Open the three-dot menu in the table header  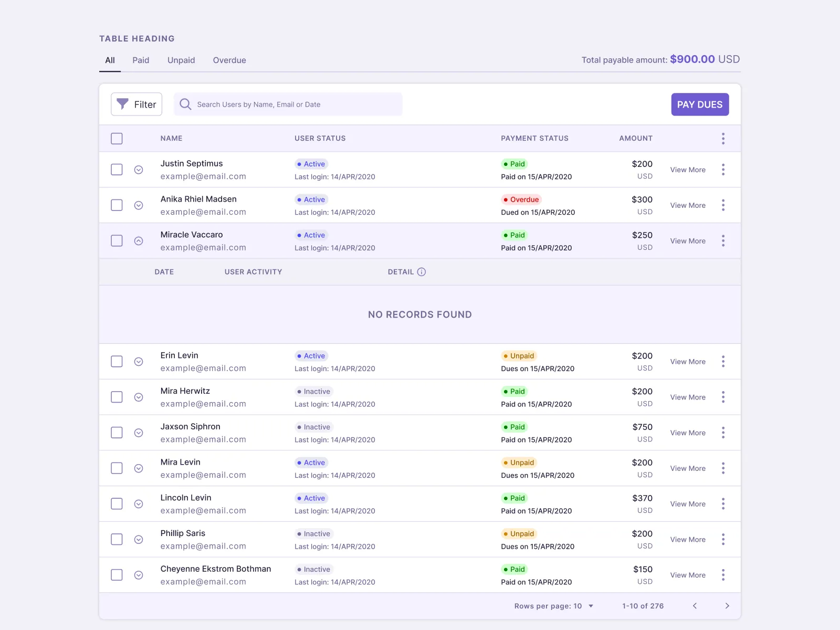[x=723, y=138]
